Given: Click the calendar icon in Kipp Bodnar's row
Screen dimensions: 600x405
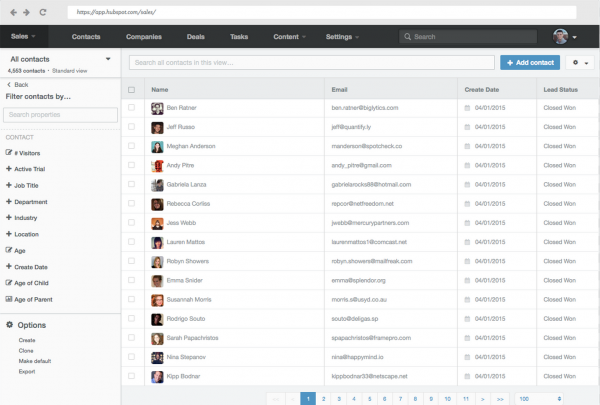Looking at the screenshot, I should tap(467, 376).
